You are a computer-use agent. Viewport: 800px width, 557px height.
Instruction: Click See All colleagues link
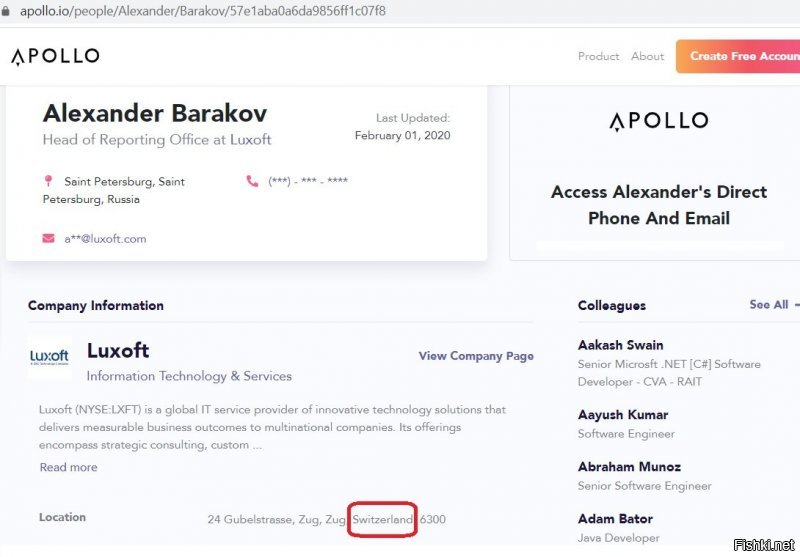768,305
